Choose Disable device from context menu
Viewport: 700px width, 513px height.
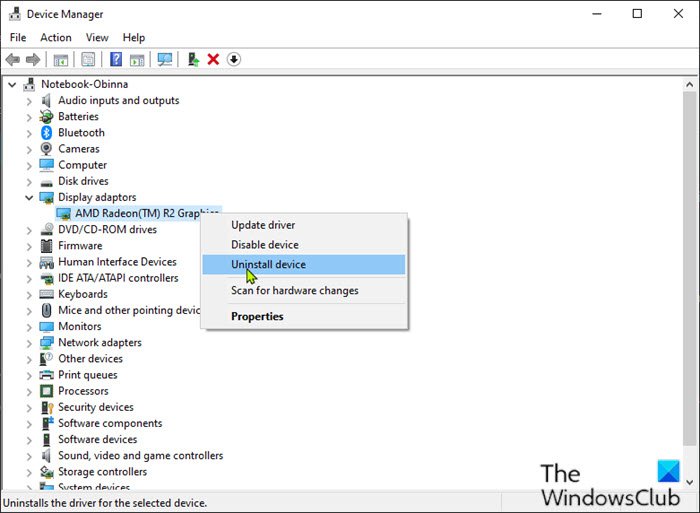click(x=304, y=245)
